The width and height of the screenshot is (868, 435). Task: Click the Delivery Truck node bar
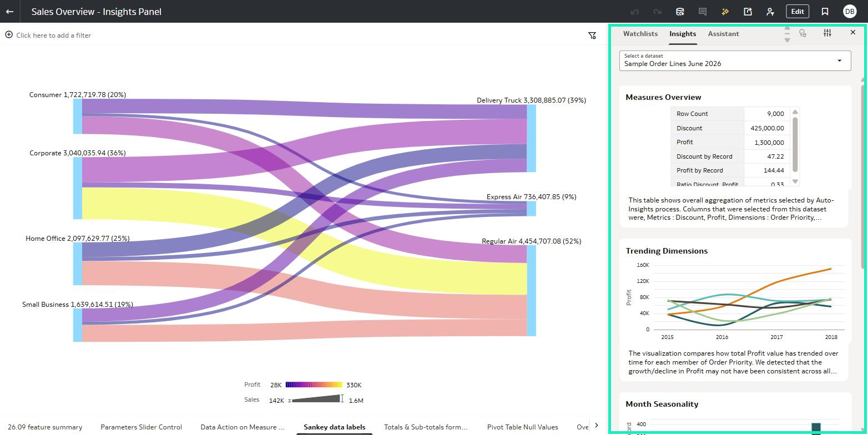(x=532, y=138)
